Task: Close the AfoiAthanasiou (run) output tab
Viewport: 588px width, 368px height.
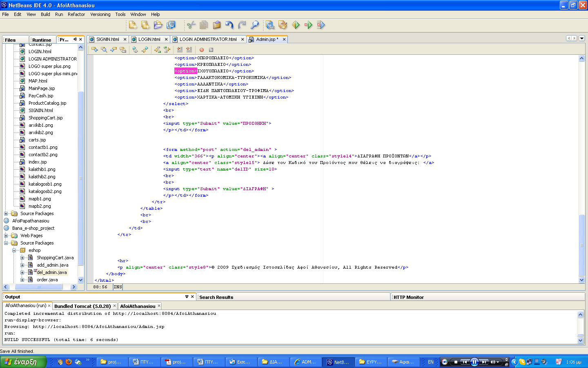Action: click(49, 305)
